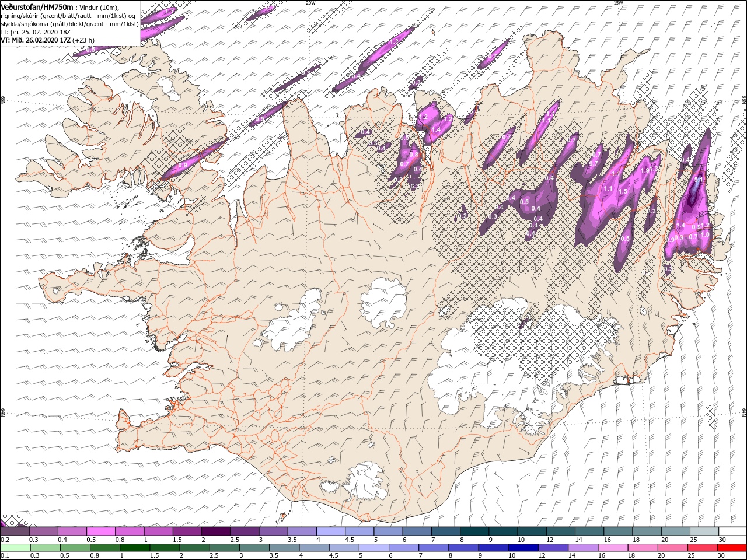Click the '30' label in the rain legend row
The height and width of the screenshot is (560, 747).
pos(721,555)
